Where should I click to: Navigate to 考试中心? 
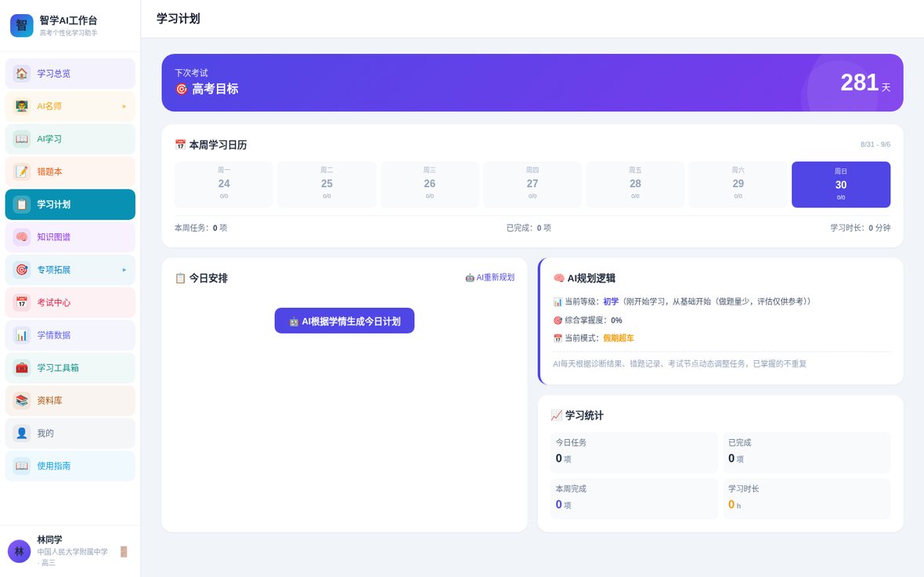click(x=70, y=302)
